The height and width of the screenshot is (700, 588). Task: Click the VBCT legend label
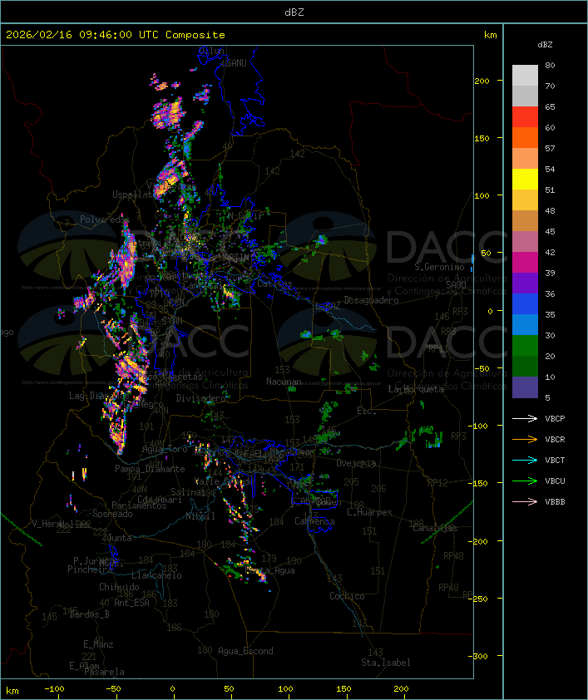[x=555, y=461]
